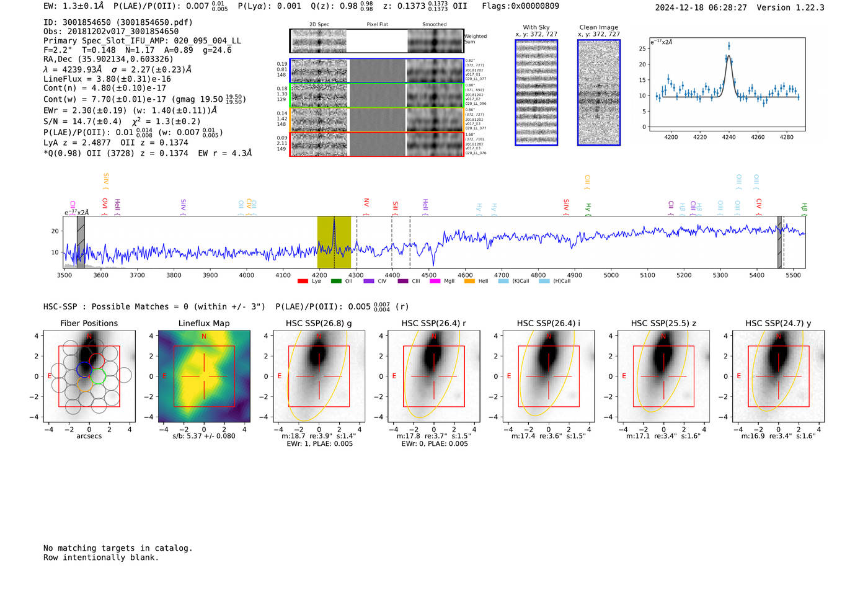868x591 pixels.
Task: Open the HSC SSP(26.8) g cutout
Action: point(319,376)
